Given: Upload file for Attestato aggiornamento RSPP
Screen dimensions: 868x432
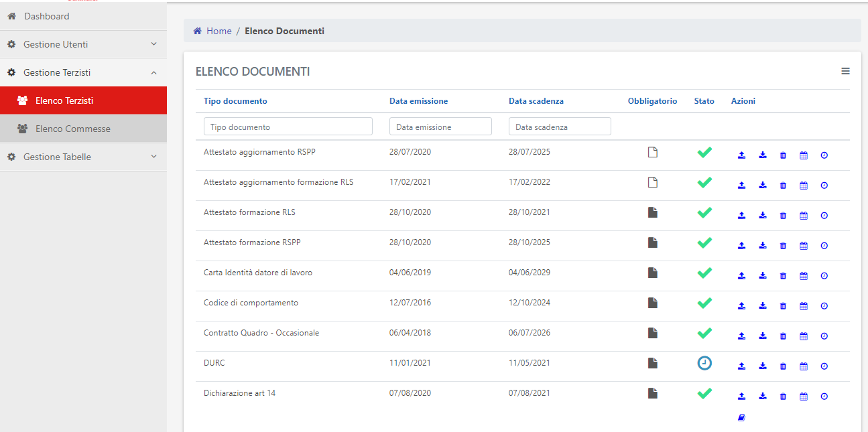Looking at the screenshot, I should pos(741,155).
